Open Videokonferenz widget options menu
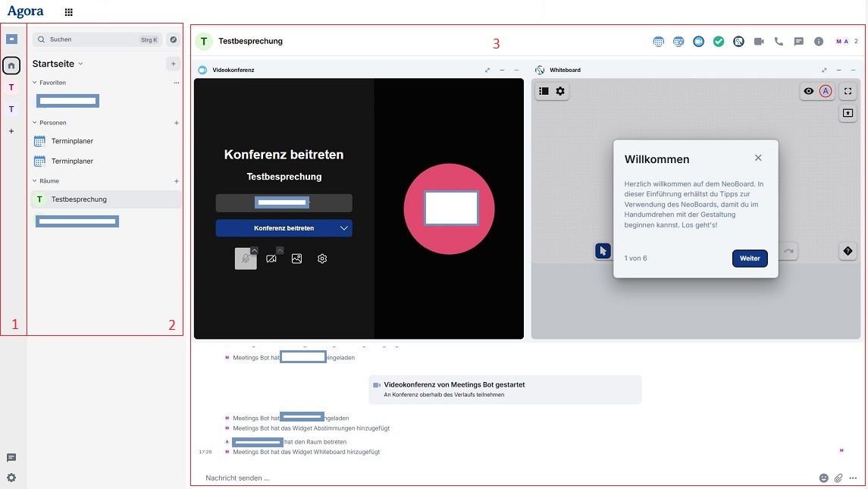Viewport: 868px width, 489px height. [x=516, y=70]
